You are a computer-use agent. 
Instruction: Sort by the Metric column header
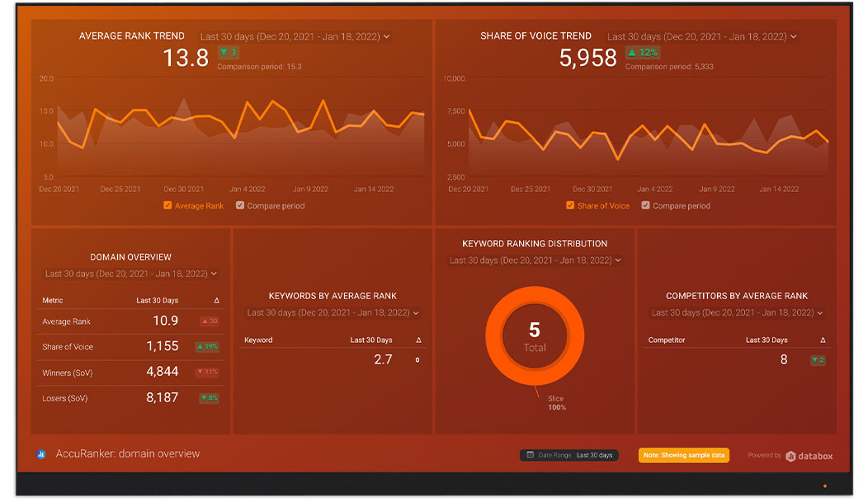pos(53,300)
